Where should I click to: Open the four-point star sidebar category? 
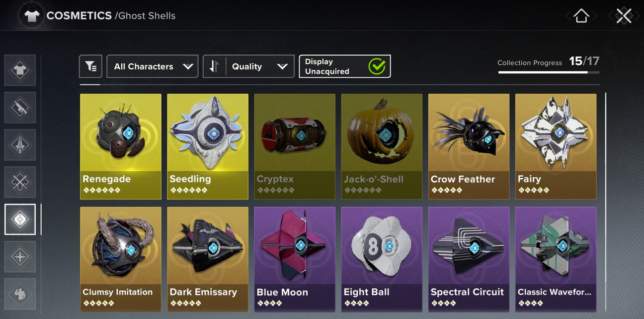20,257
